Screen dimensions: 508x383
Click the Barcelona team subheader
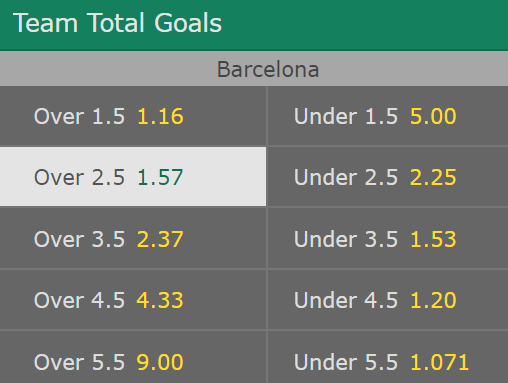[x=254, y=69]
